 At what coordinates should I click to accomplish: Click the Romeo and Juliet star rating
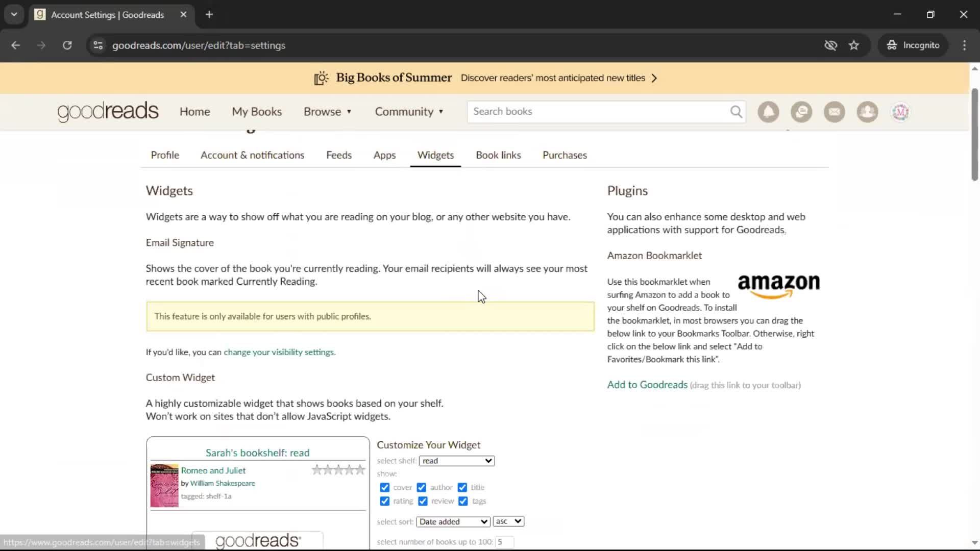tap(338, 470)
